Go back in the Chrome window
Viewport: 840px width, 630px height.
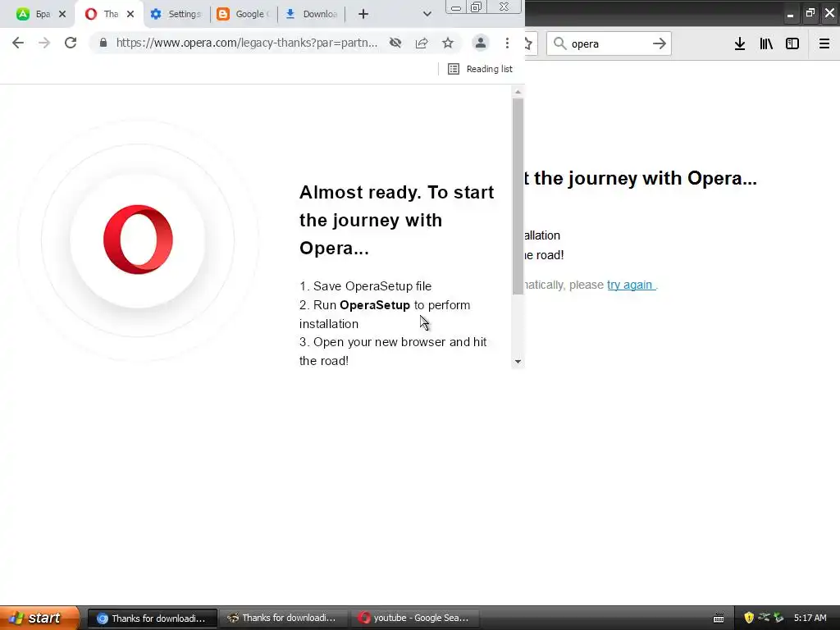pos(18,43)
